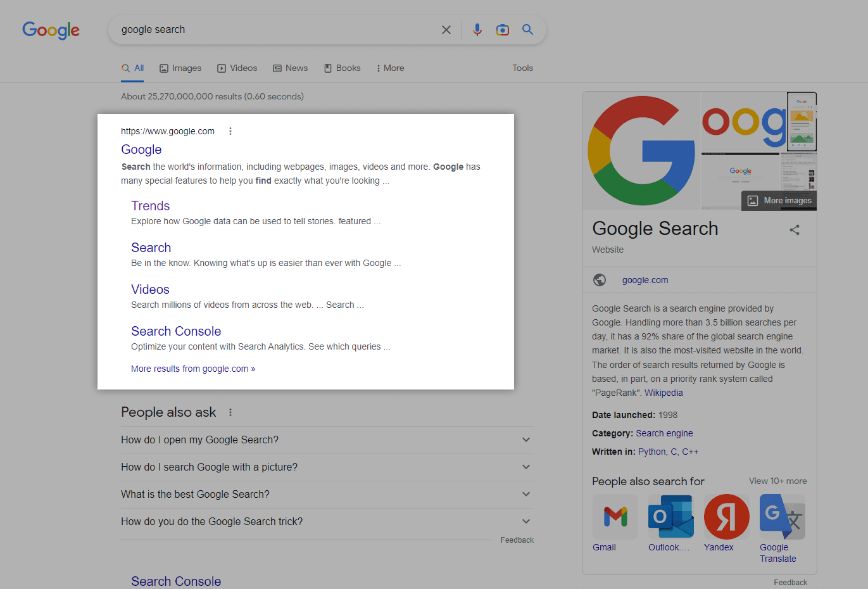Screen dimensions: 868x589
Task: Click "More results from google.com" link
Action: [x=193, y=369]
